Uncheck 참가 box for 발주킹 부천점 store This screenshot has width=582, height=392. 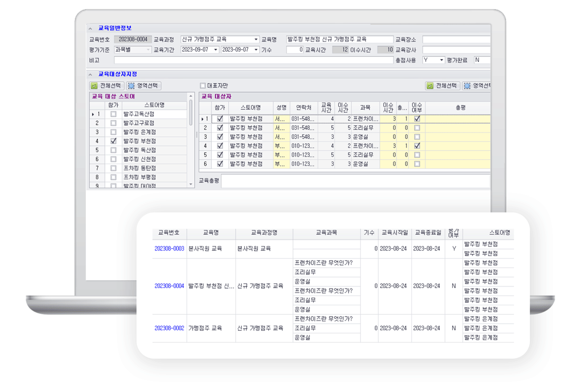[x=114, y=141]
